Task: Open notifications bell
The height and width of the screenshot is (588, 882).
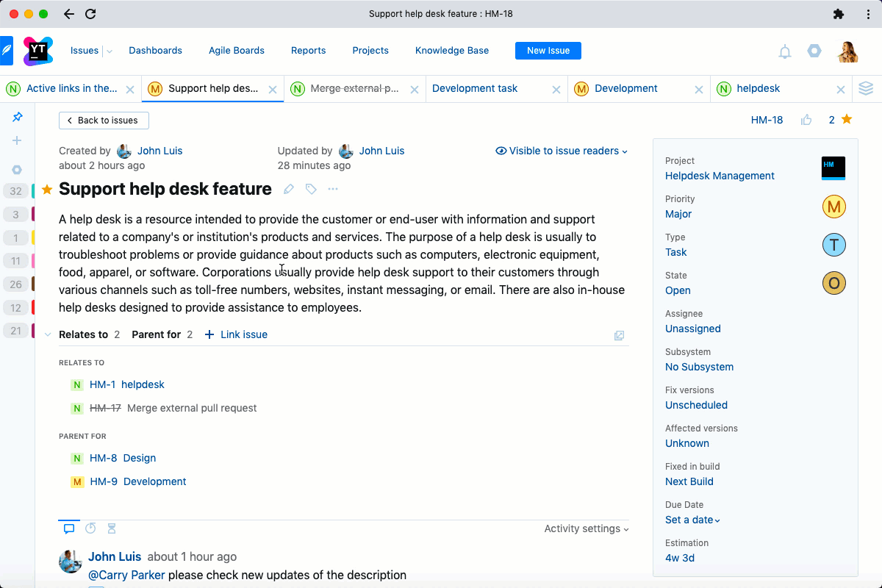Action: [x=785, y=51]
